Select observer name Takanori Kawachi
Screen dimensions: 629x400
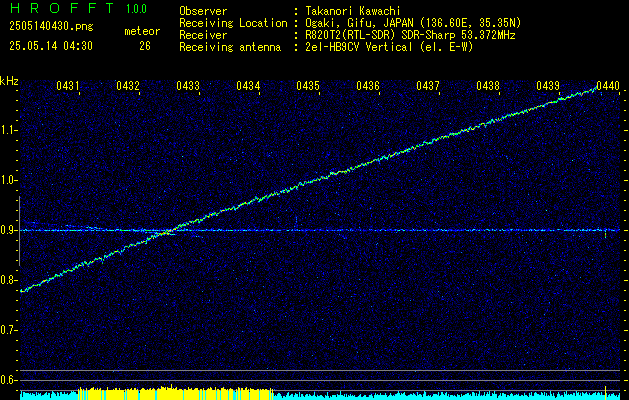click(353, 11)
